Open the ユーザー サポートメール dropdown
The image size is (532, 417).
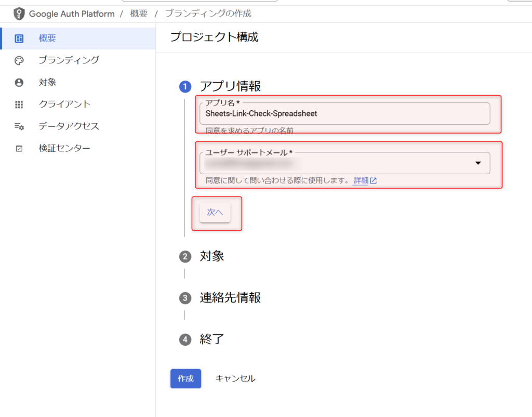point(477,163)
